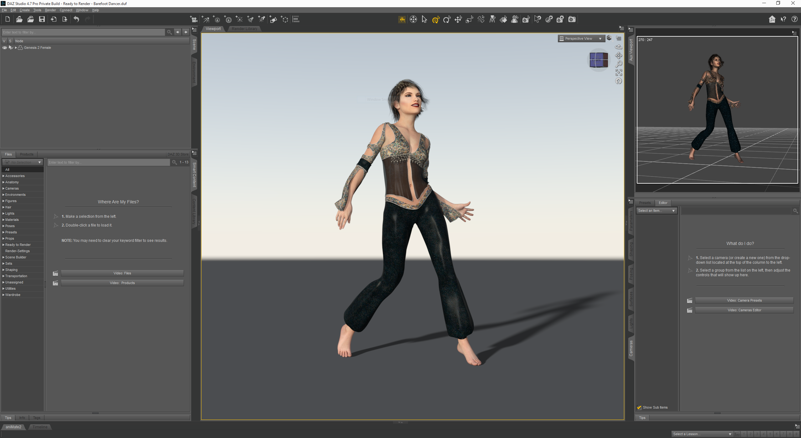The image size is (801, 438).
Task: Click the magnifier icon beside content filter
Action: pos(174,162)
